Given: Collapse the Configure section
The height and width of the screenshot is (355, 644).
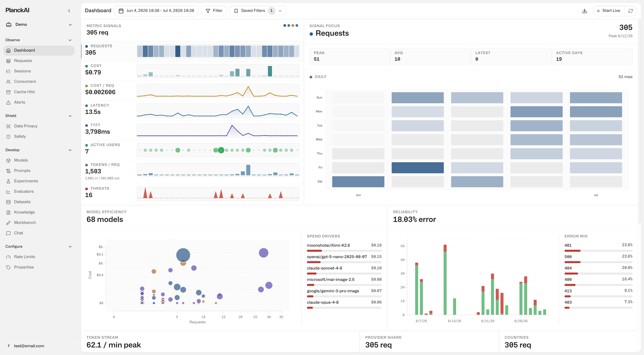Looking at the screenshot, I should [70, 247].
